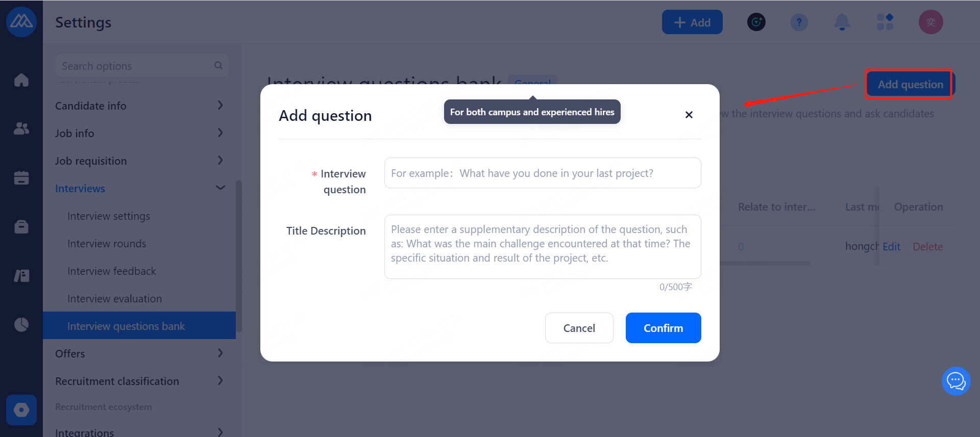Click the pie chart reports sidebar icon
Image resolution: width=980 pixels, height=437 pixels.
click(x=21, y=324)
